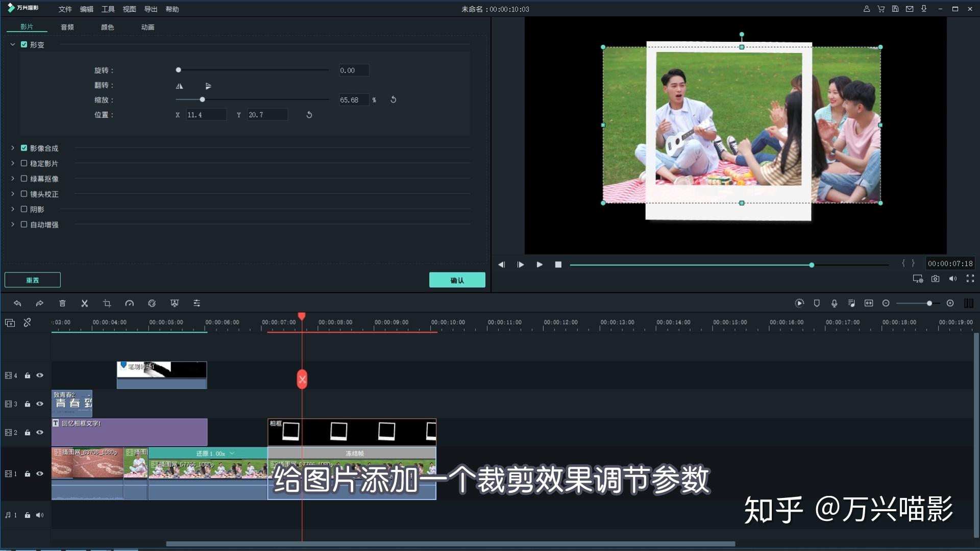This screenshot has width=980, height=551.
Task: Open the 导出 menu
Action: pyautogui.click(x=151, y=9)
